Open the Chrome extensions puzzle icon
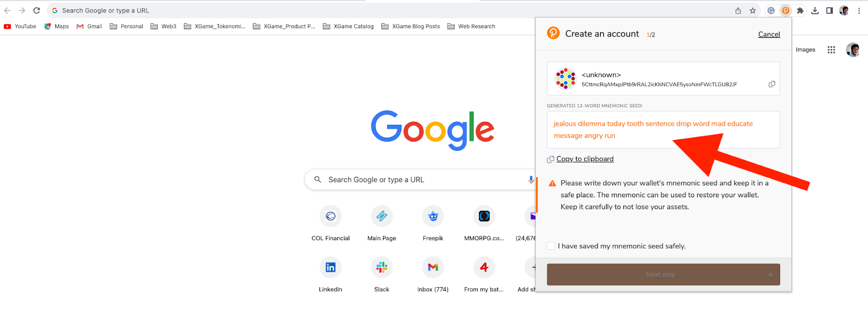This screenshot has width=868, height=328. pyautogui.click(x=800, y=10)
